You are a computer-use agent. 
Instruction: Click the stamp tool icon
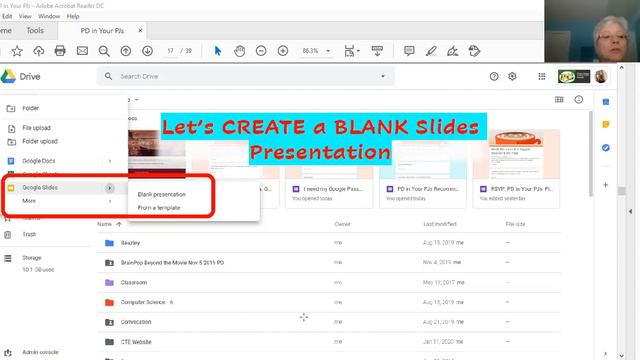click(x=474, y=51)
